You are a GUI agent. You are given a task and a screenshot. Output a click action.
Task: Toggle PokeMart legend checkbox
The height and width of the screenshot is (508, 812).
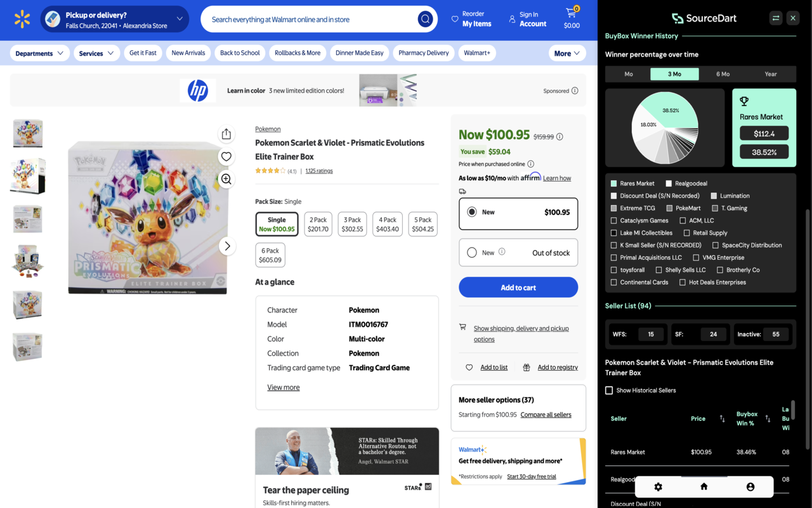pos(669,208)
